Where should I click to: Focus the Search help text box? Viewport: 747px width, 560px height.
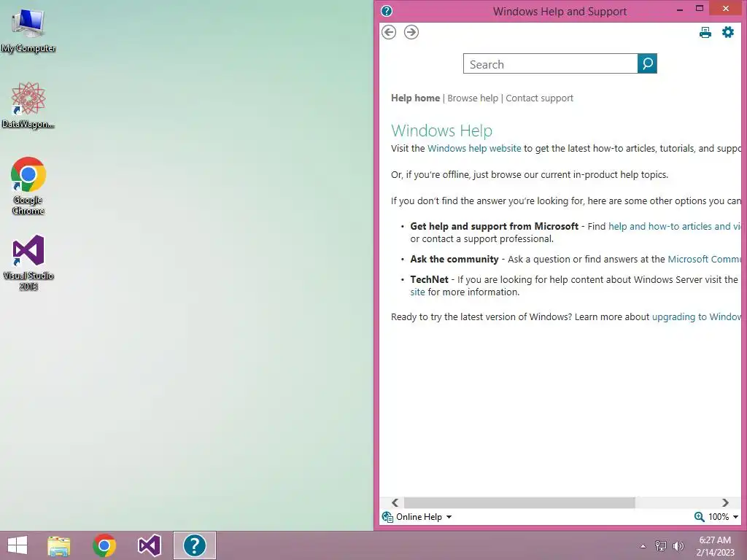[550, 64]
